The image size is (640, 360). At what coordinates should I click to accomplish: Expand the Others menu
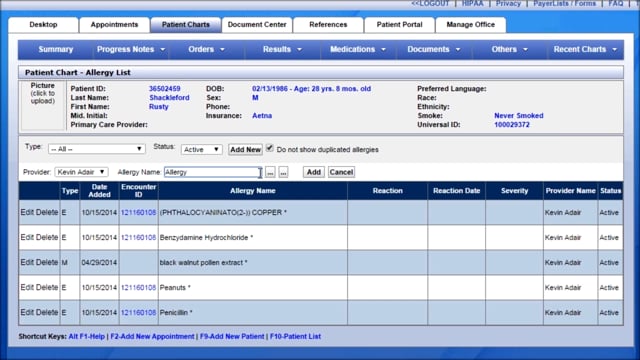(509, 49)
